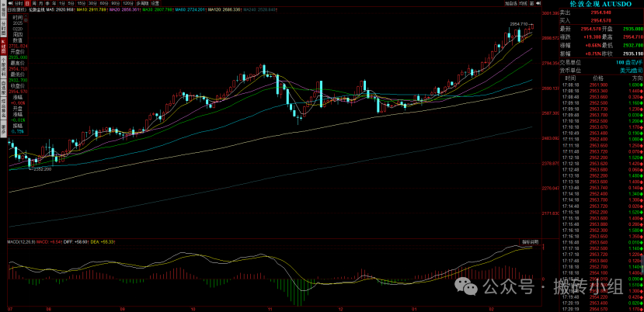Click the right panel collapse arrow icon
Screen dimensions: 644x312
(538, 3)
